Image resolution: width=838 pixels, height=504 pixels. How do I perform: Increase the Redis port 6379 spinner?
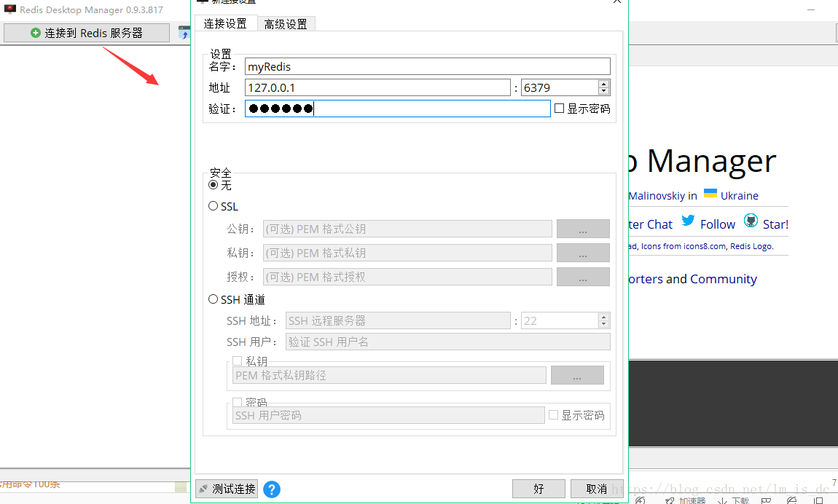(x=604, y=84)
